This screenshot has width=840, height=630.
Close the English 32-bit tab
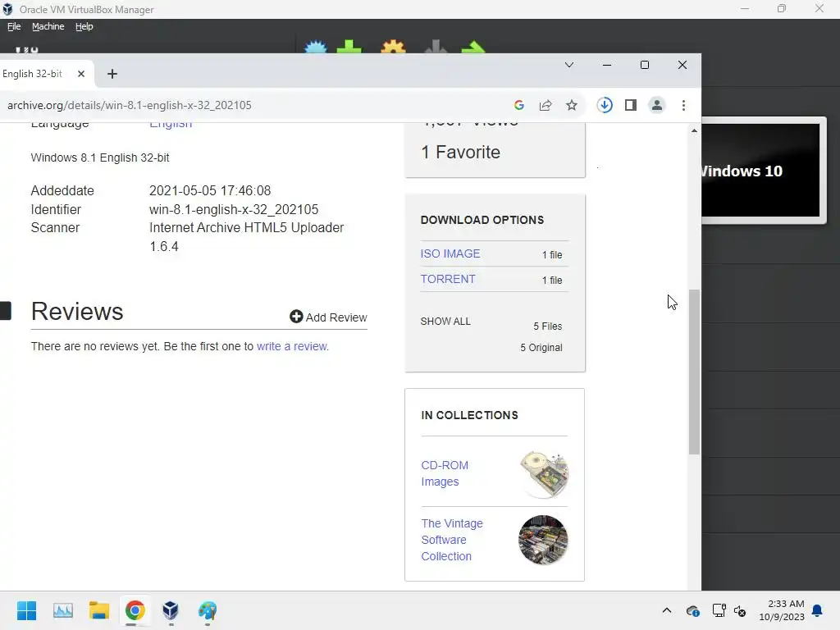[x=81, y=74]
